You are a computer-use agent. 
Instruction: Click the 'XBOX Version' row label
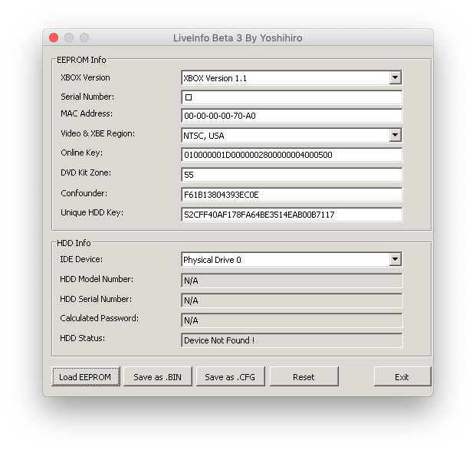[85, 77]
